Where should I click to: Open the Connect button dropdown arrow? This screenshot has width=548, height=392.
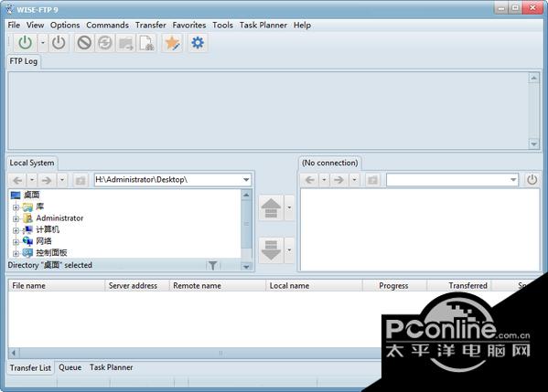[x=43, y=43]
